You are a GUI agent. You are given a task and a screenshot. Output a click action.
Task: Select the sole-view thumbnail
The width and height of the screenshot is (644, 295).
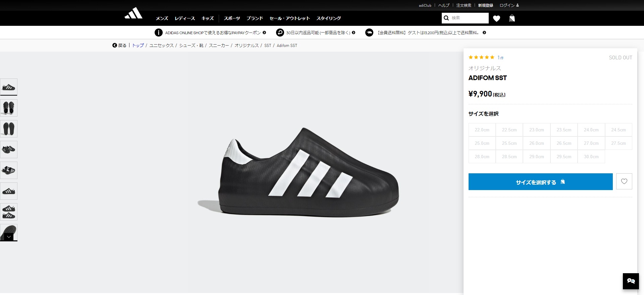(x=9, y=129)
